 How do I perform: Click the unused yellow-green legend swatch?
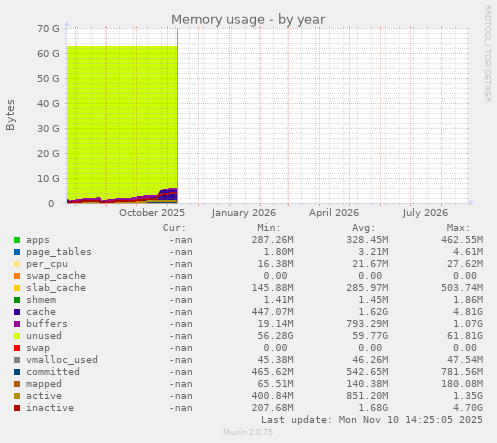[x=17, y=336]
